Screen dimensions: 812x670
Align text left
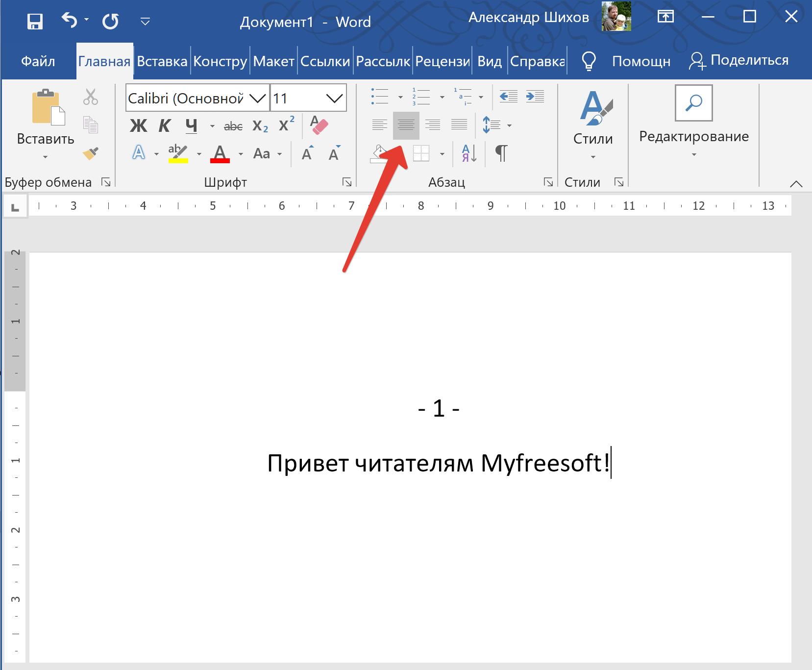point(380,125)
